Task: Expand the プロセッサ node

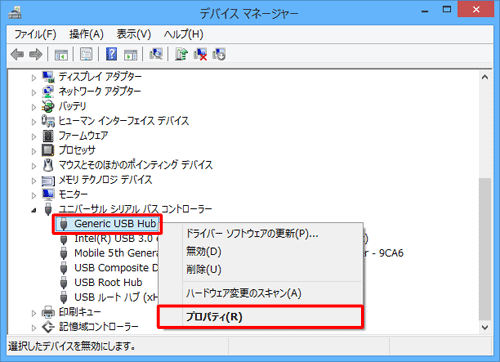Action: [34, 151]
